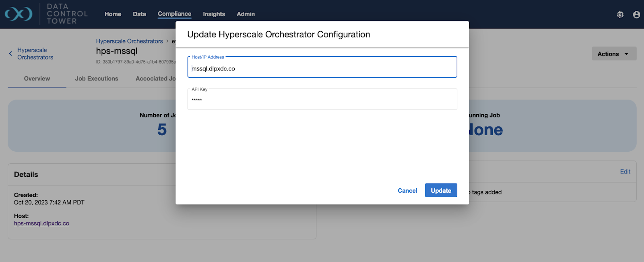Viewport: 644px width, 262px height.
Task: Focus the API Key field
Action: (x=322, y=100)
